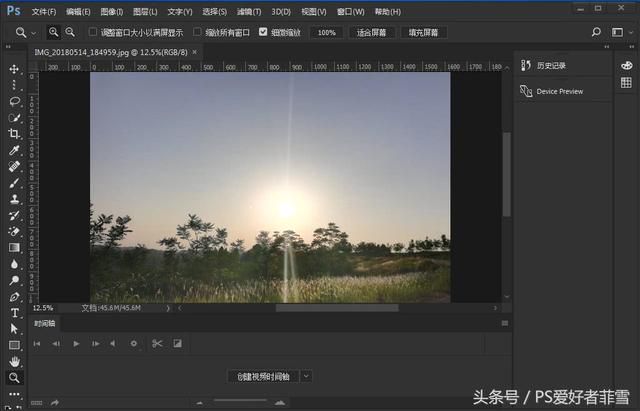
Task: Expand the Zoom tool preset dropdown
Action: [33, 33]
